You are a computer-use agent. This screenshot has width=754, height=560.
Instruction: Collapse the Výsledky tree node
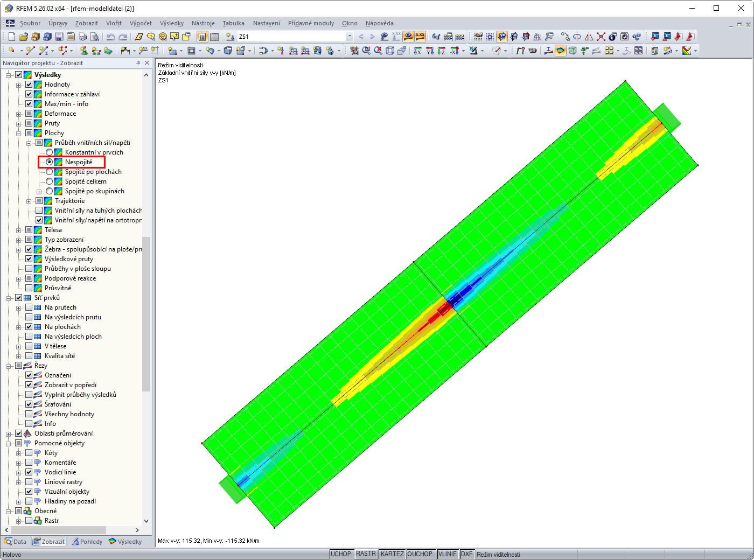[x=9, y=75]
